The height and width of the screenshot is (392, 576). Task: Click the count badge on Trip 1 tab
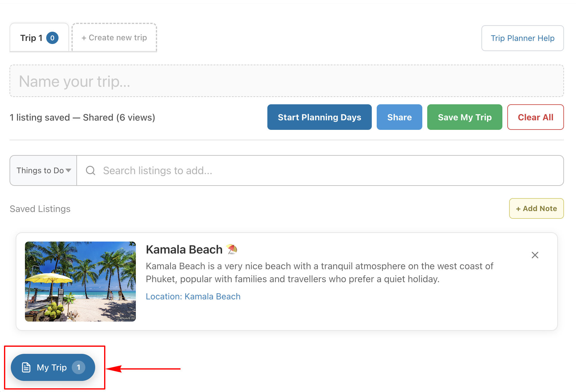[x=52, y=38]
